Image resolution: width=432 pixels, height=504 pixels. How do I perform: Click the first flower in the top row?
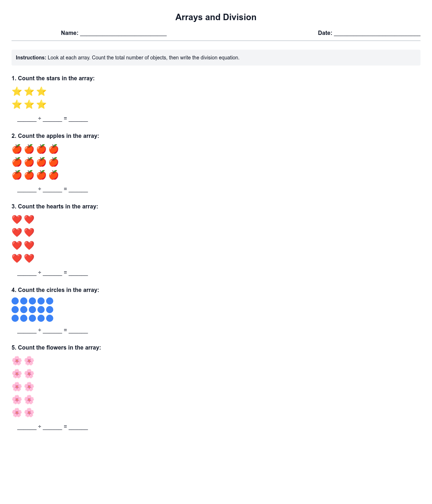(x=17, y=361)
